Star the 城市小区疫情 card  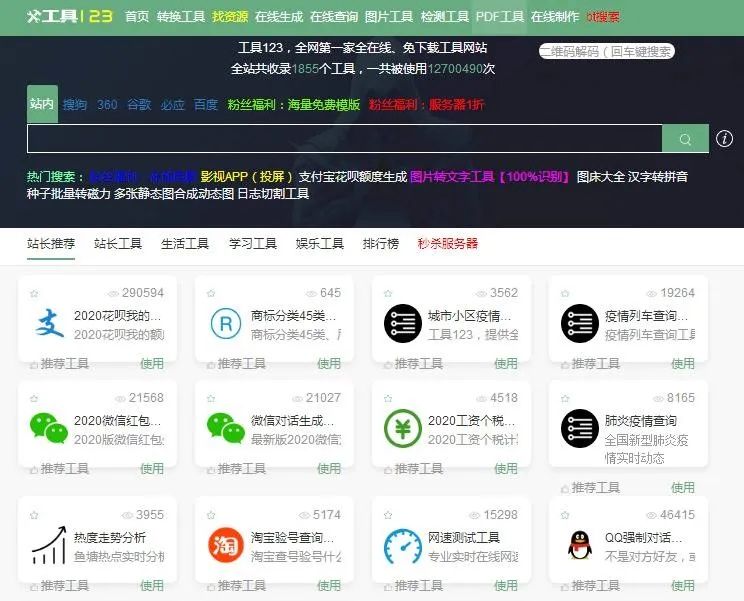click(x=388, y=294)
